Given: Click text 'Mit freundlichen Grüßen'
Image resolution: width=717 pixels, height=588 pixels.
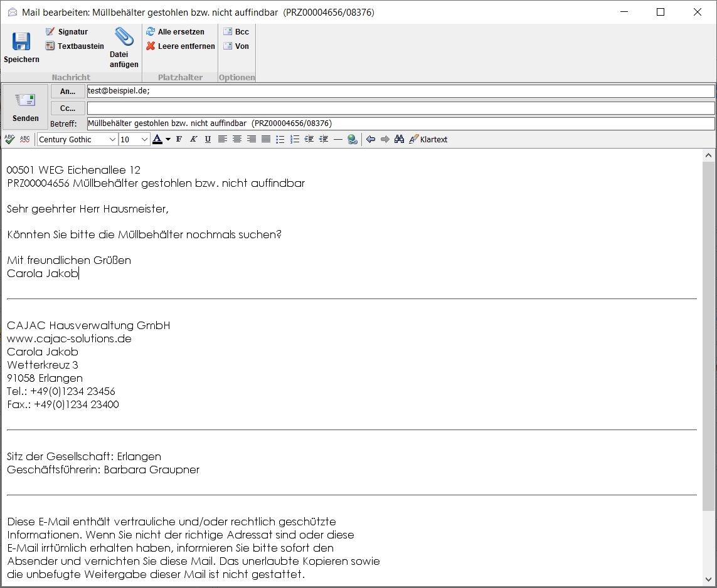Looking at the screenshot, I should tap(69, 260).
